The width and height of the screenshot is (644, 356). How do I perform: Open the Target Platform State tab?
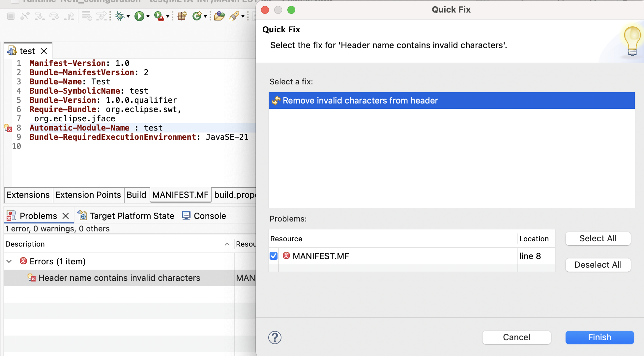(x=126, y=216)
